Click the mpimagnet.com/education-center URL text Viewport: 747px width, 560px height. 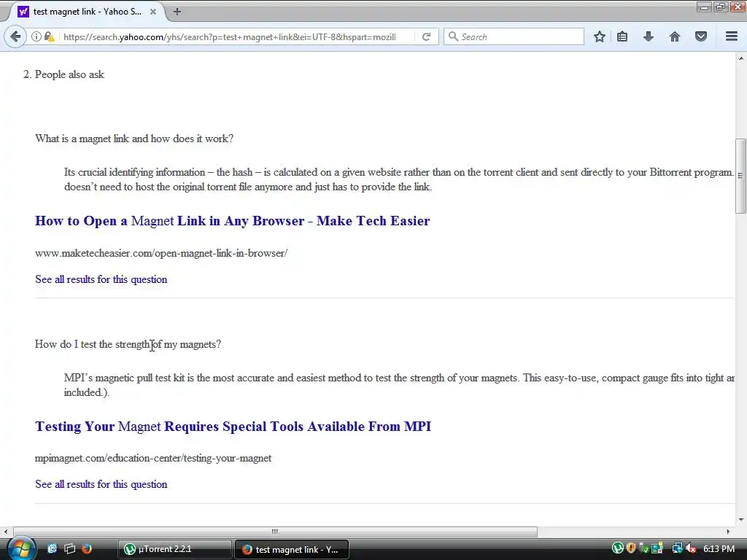pyautogui.click(x=153, y=458)
